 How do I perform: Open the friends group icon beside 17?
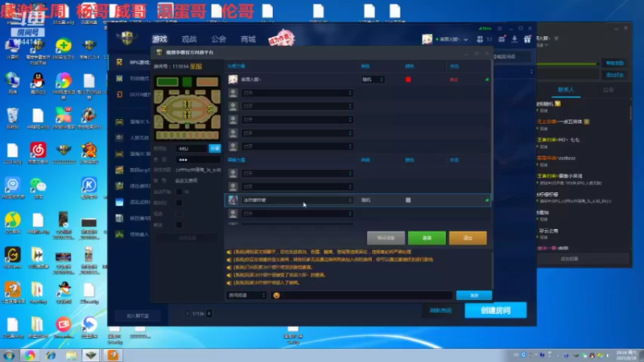[479, 39]
